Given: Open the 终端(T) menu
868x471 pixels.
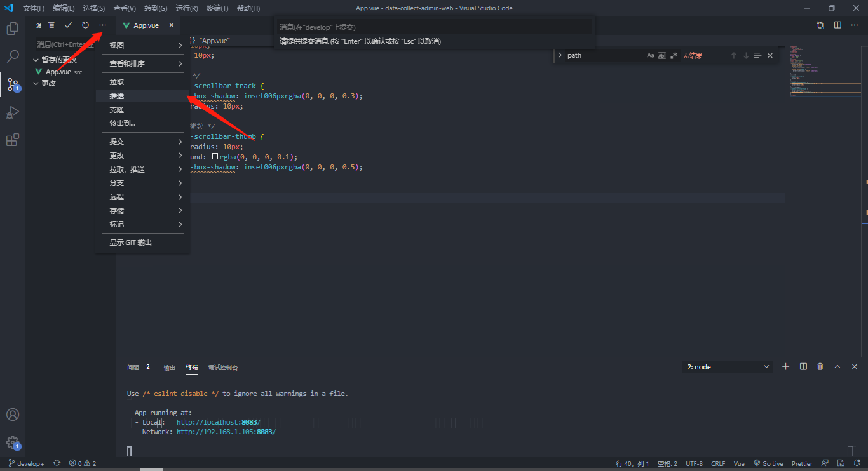Looking at the screenshot, I should pyautogui.click(x=217, y=8).
